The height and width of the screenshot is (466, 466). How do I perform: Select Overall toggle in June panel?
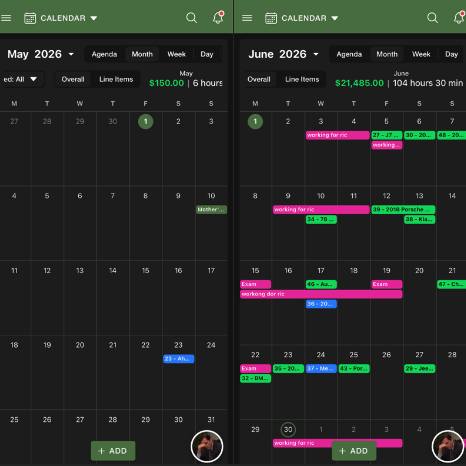pos(259,79)
